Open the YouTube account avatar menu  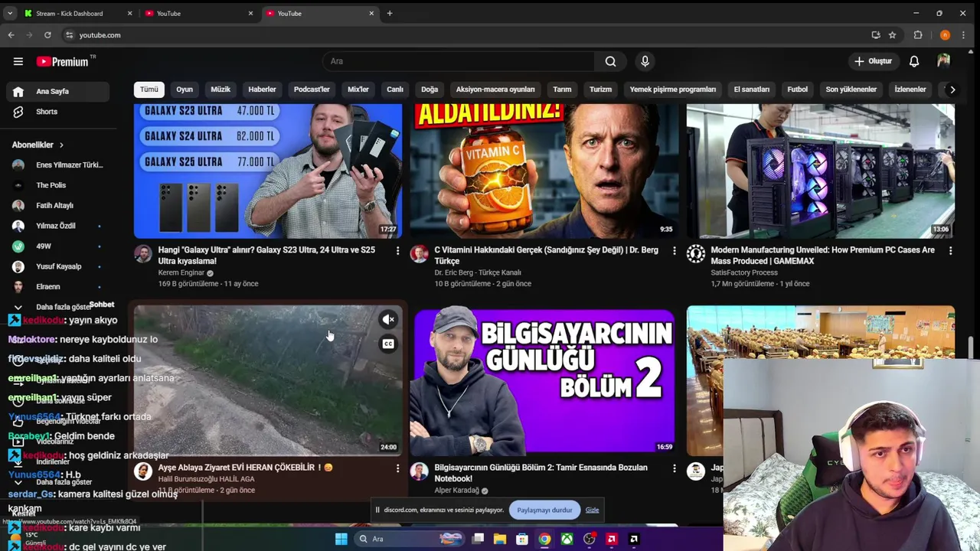pos(943,61)
